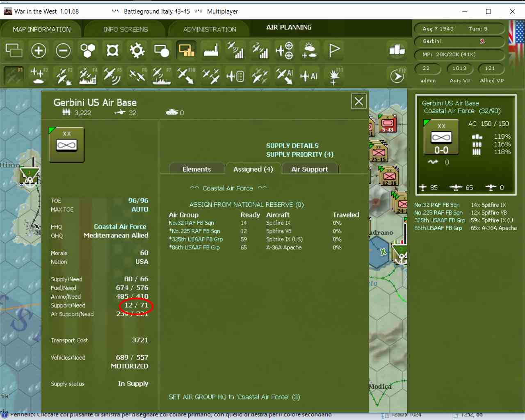Collapse the Coastal Air Force header

[228, 188]
